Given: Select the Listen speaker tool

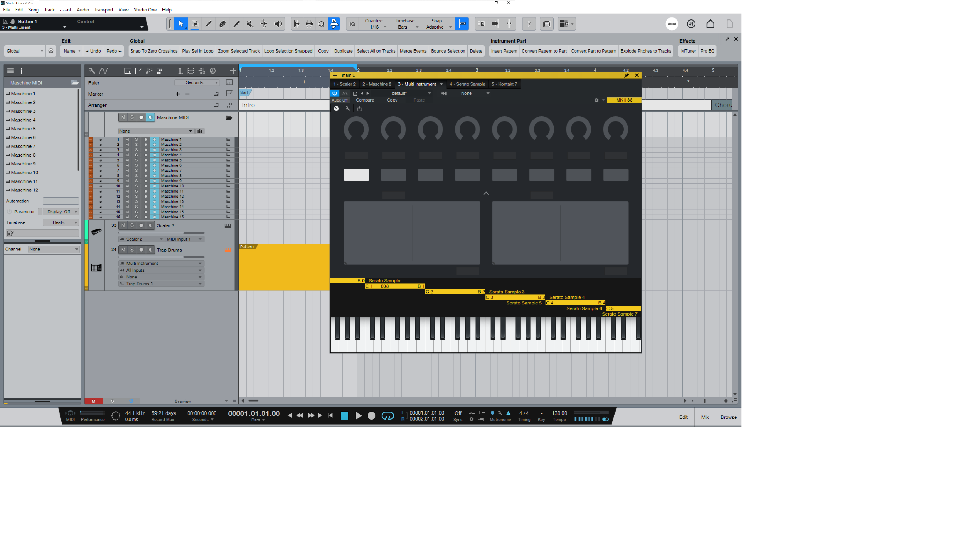Looking at the screenshot, I should [x=278, y=24].
